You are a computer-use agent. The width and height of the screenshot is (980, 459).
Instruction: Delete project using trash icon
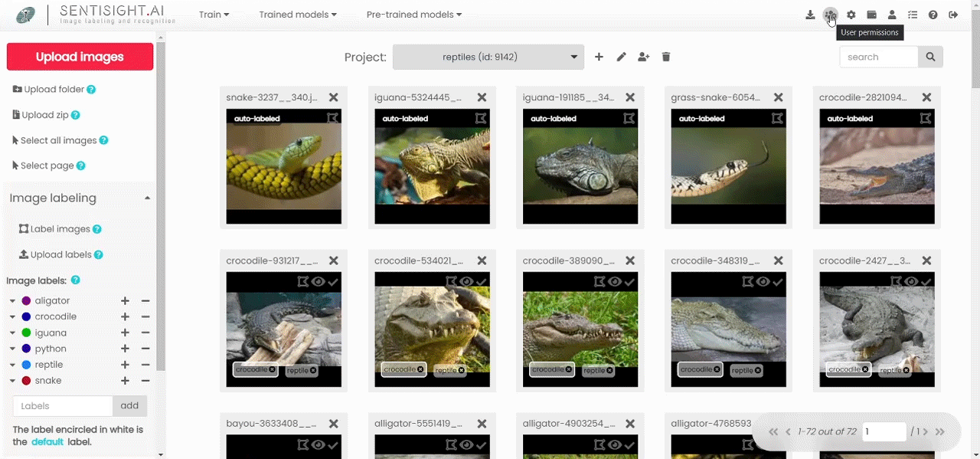[666, 57]
